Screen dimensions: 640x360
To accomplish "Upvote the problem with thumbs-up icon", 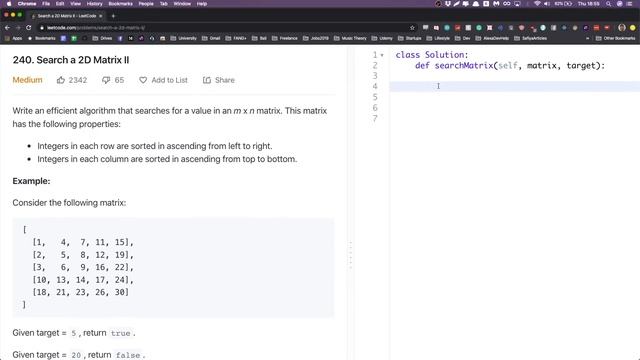I will 61,80.
